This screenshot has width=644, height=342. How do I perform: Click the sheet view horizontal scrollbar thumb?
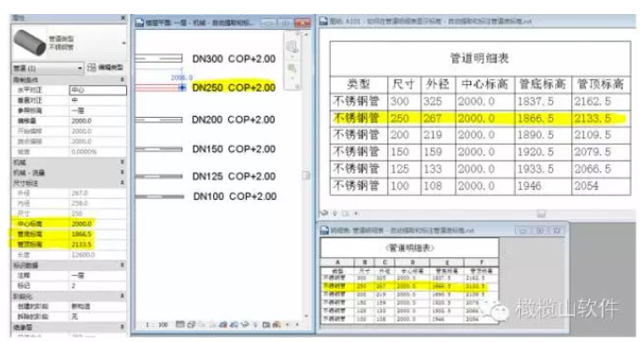pos(541,213)
